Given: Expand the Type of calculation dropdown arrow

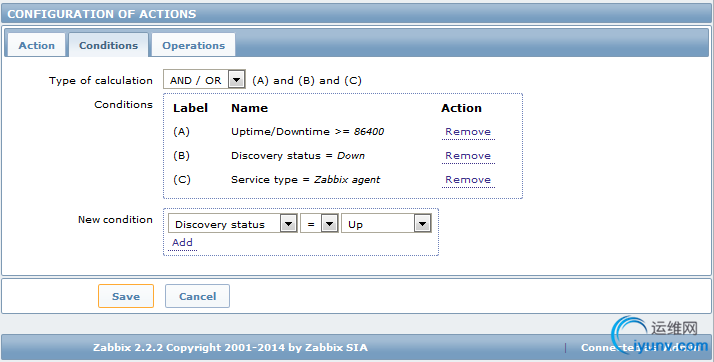Looking at the screenshot, I should pyautogui.click(x=236, y=80).
